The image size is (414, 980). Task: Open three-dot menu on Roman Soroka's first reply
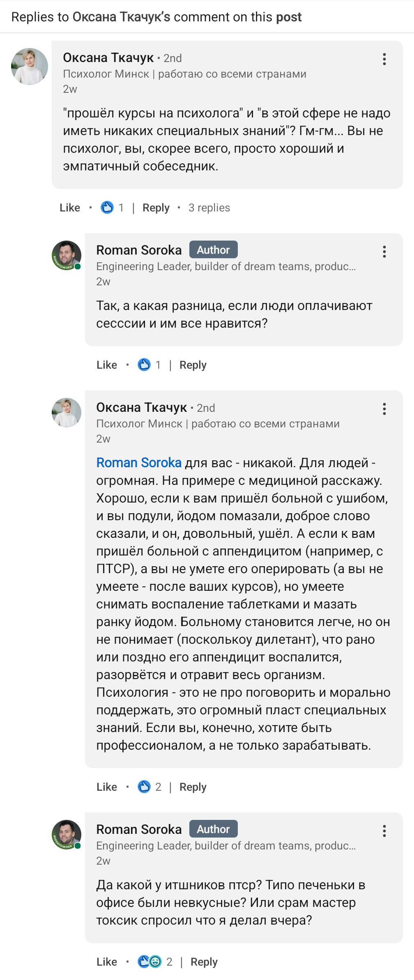point(384,252)
